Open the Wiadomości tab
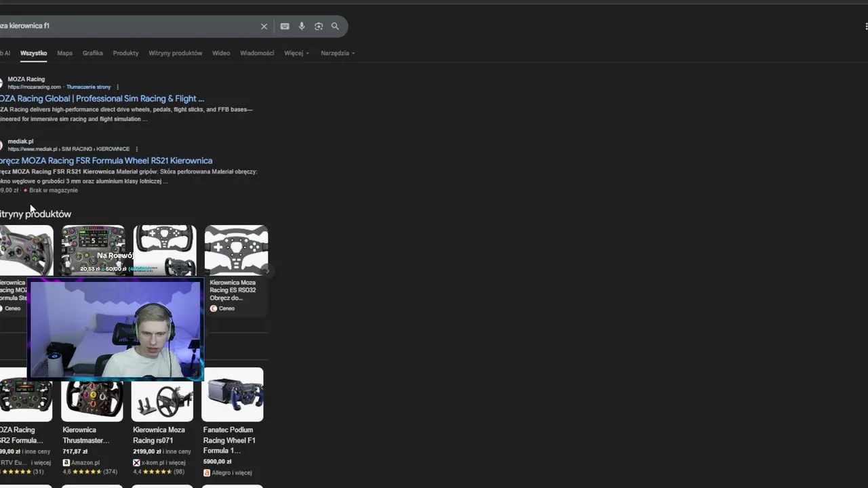 (257, 53)
